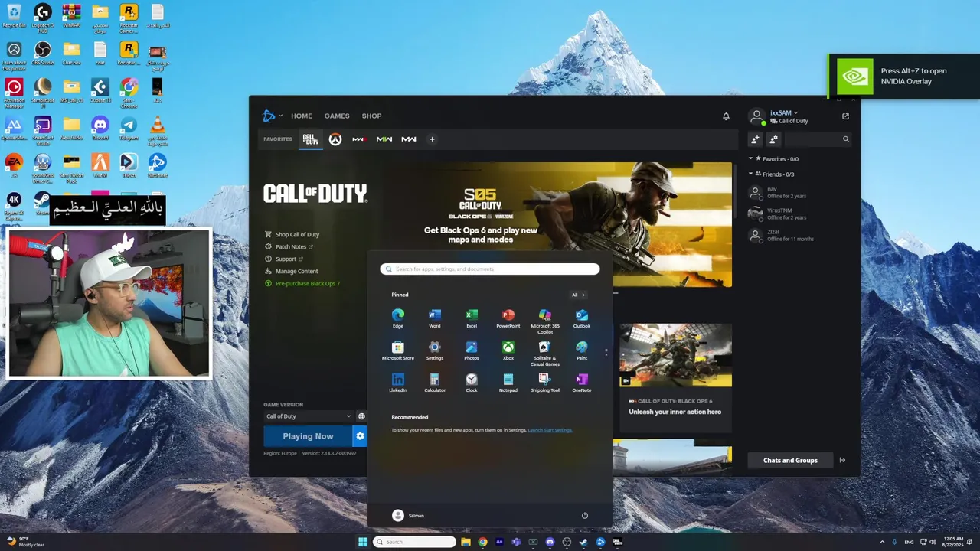Collapse the Favorites 0/0 list
The image size is (980, 551).
(751, 158)
